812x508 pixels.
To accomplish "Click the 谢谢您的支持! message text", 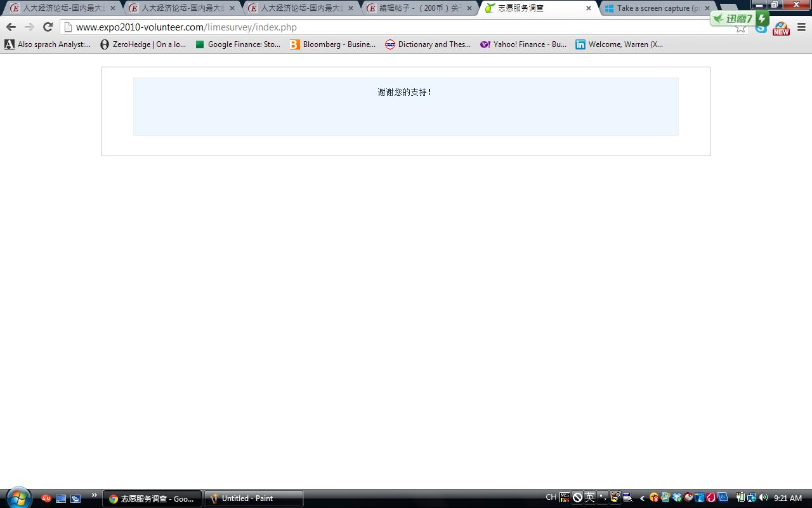I will tap(405, 92).
